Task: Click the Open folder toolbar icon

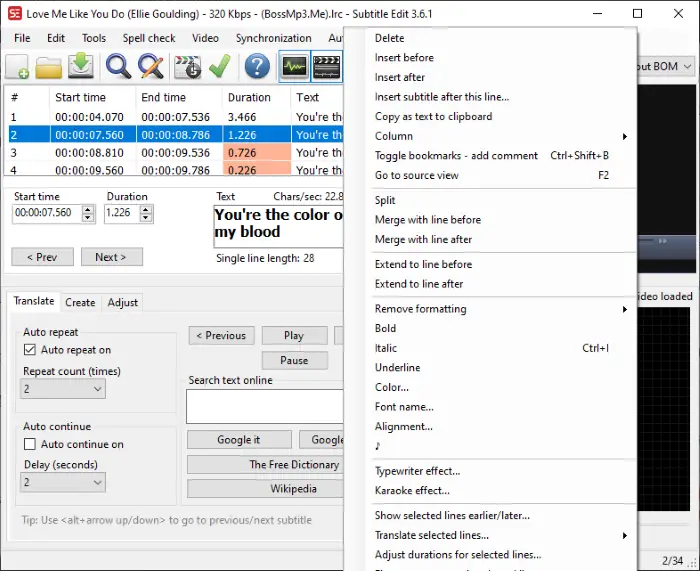Action: pos(49,67)
